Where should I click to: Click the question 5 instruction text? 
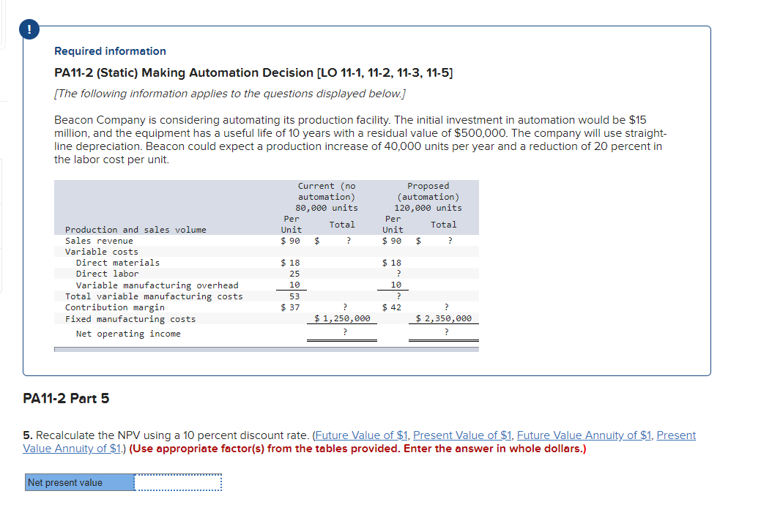185,435
